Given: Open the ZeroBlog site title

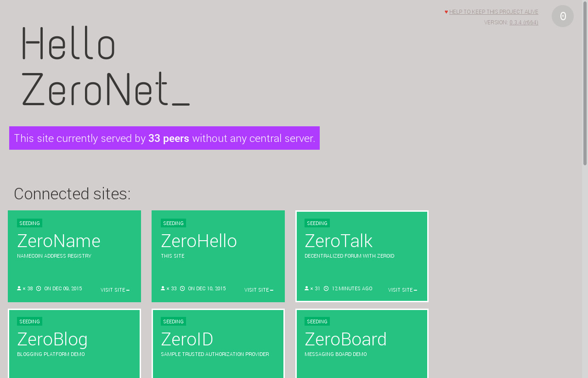Looking at the screenshot, I should coord(52,339).
